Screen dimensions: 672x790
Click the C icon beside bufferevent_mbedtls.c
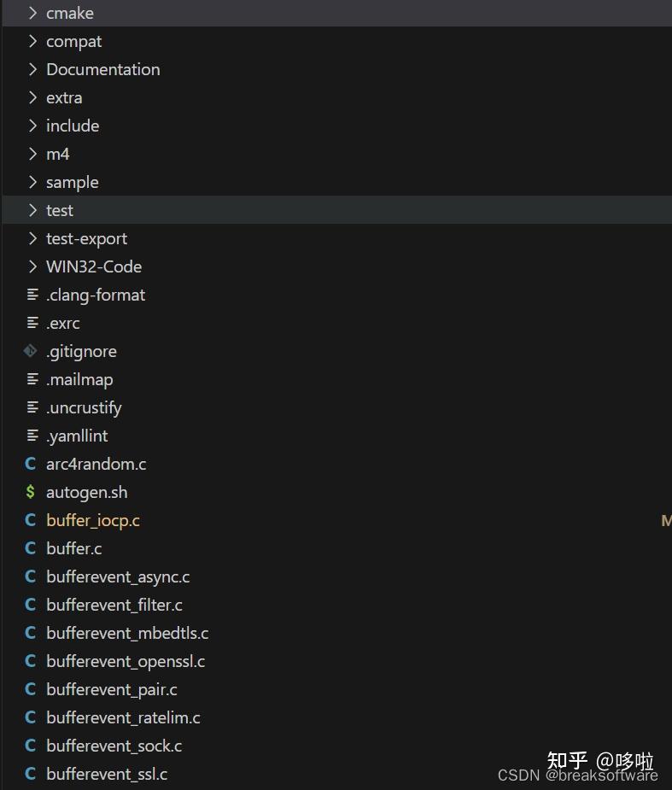[30, 634]
